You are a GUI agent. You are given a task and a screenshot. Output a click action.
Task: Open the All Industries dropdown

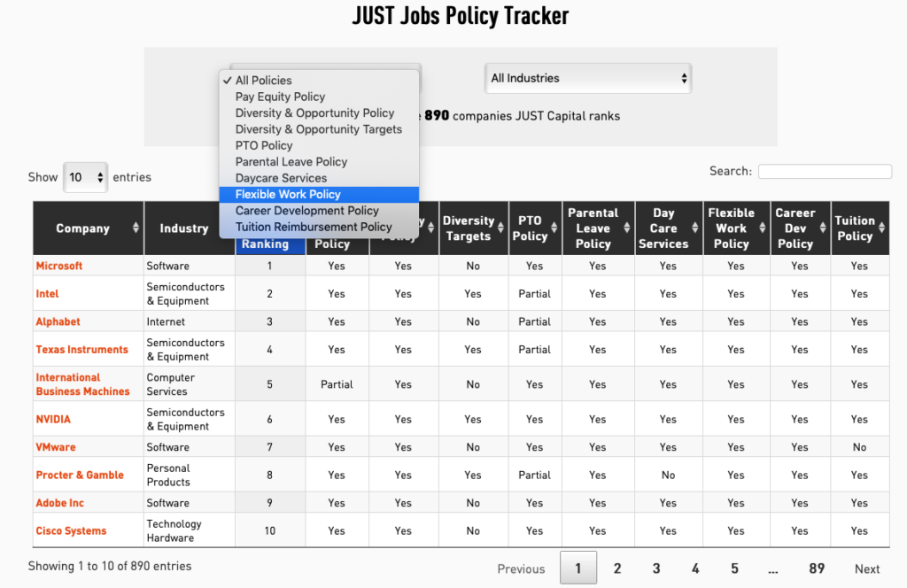[588, 78]
